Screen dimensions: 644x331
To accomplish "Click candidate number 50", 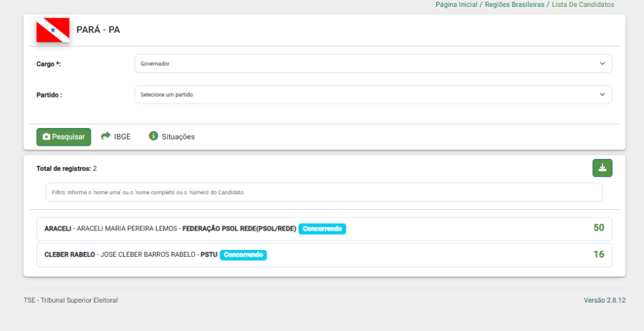I will pos(599,228).
